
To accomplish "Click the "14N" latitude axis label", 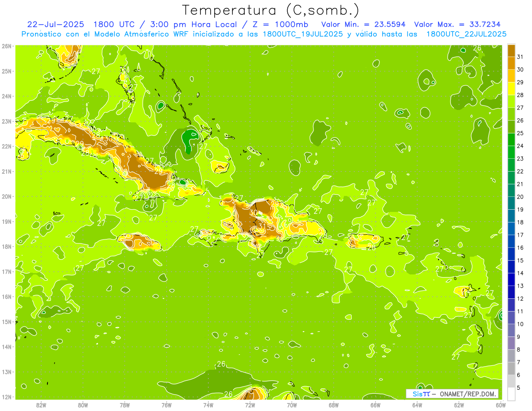I will tap(6, 346).
